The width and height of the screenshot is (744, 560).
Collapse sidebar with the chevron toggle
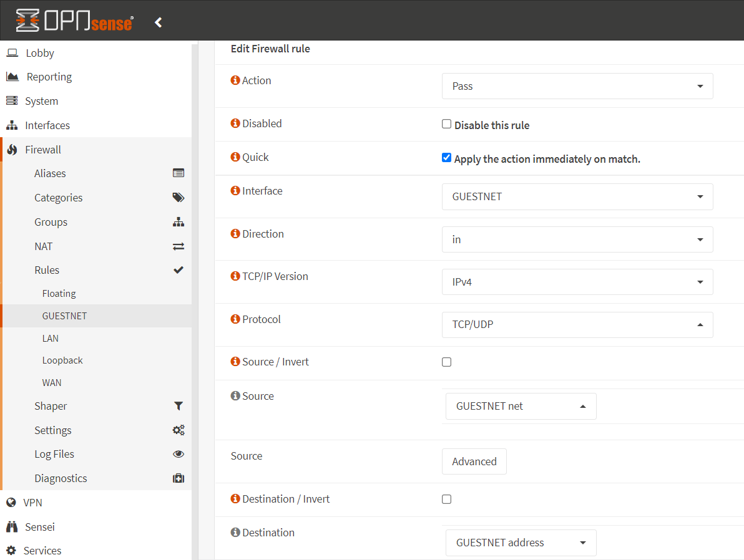point(159,22)
